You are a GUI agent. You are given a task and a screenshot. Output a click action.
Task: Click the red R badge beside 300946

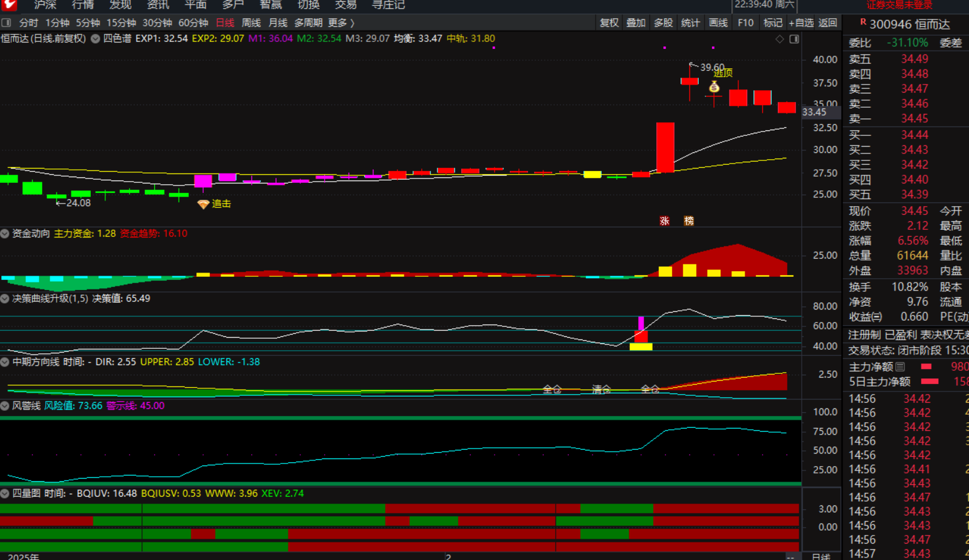coord(863,23)
